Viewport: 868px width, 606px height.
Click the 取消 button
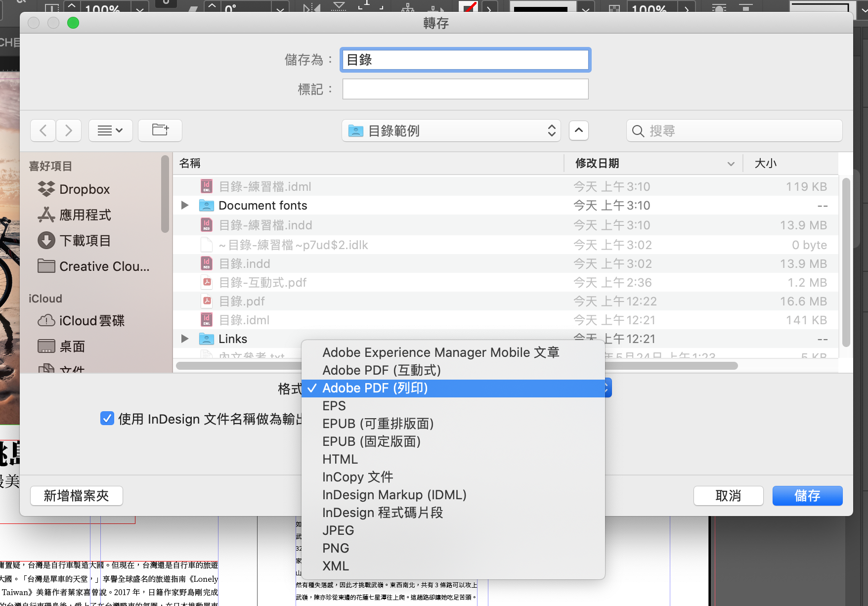point(728,495)
